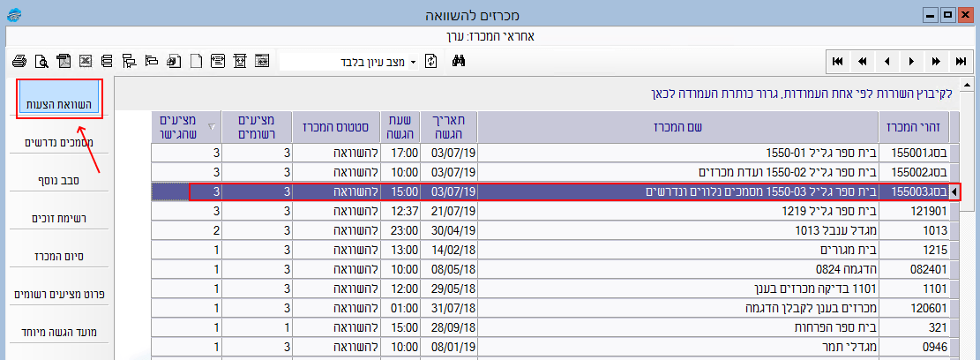Click the Excel export icon
980x360 pixels.
[86, 61]
